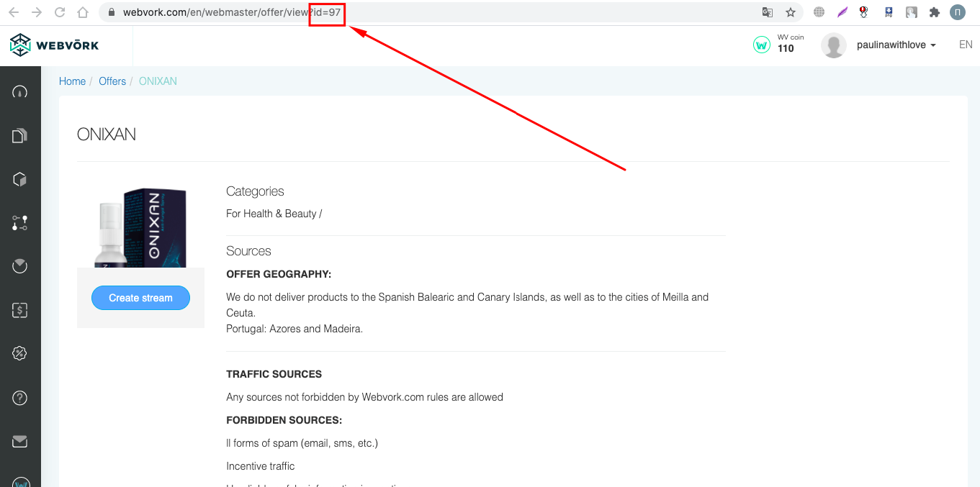Open the finance dollar icon in sidebar
Image resolution: width=980 pixels, height=487 pixels.
tap(20, 310)
